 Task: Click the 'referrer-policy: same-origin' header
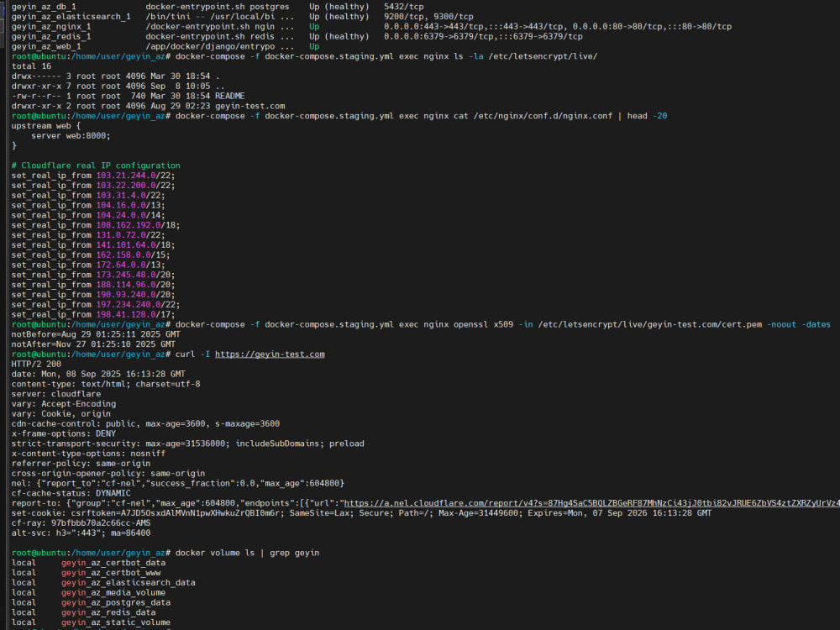tap(81, 464)
